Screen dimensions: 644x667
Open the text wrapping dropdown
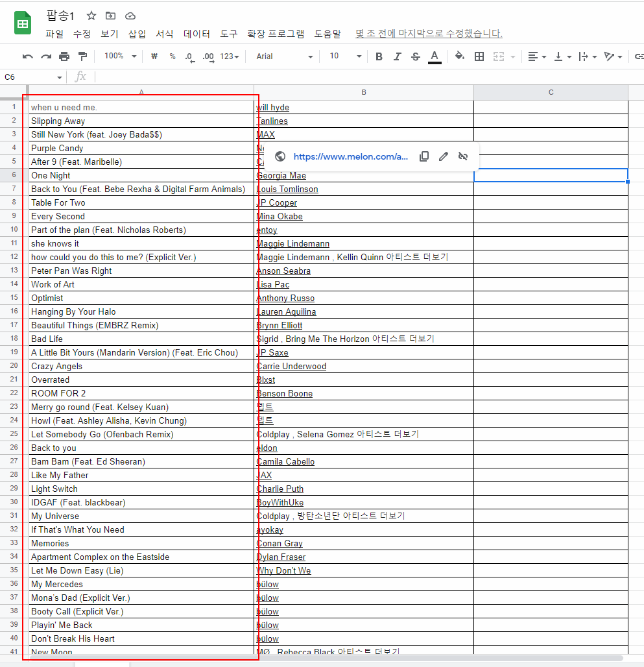click(x=588, y=56)
